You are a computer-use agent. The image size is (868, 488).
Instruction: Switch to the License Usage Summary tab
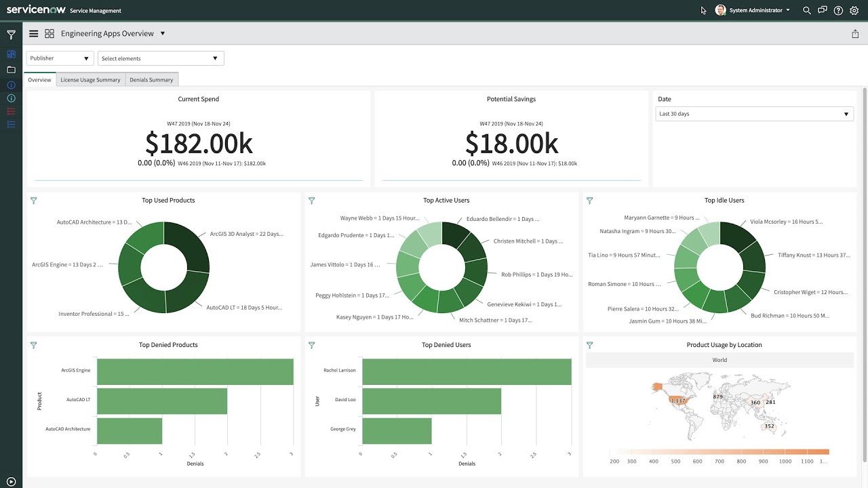pyautogui.click(x=90, y=80)
